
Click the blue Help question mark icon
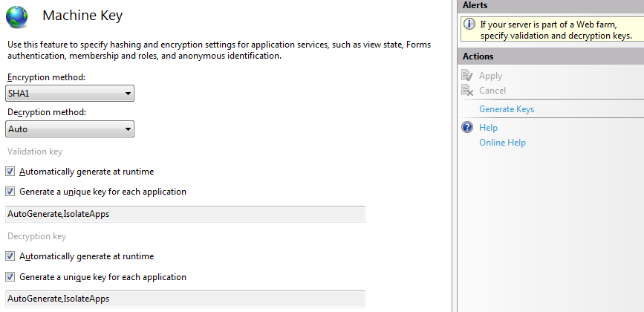pos(467,127)
